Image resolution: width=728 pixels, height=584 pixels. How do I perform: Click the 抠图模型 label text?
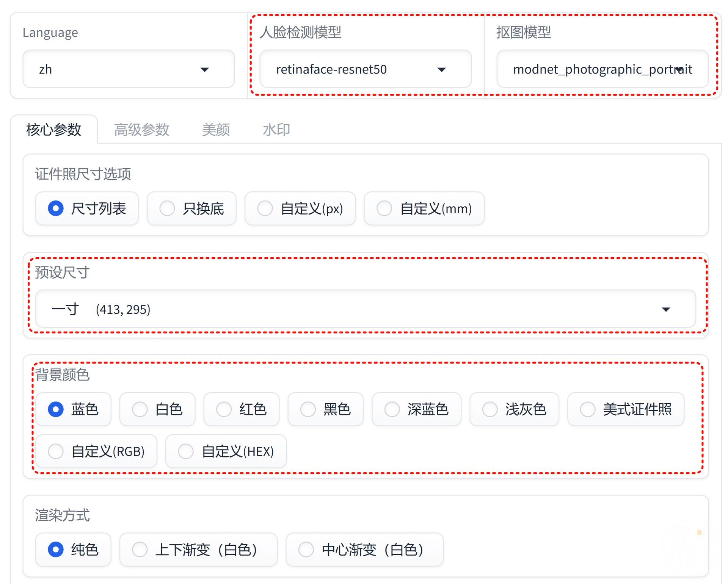pos(523,33)
